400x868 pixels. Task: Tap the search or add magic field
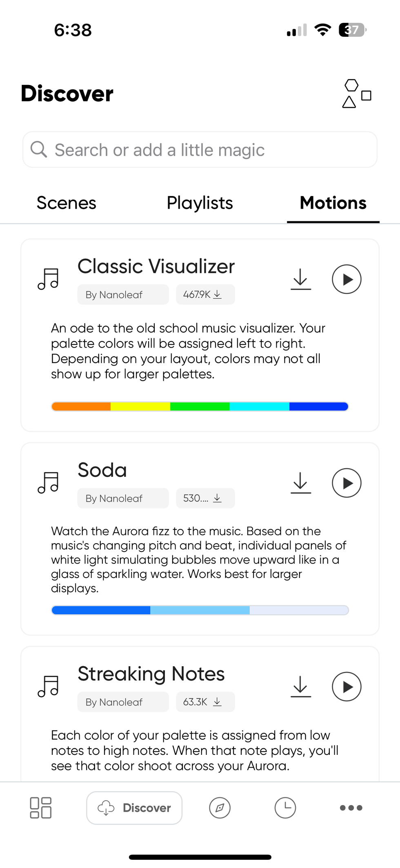click(x=200, y=150)
